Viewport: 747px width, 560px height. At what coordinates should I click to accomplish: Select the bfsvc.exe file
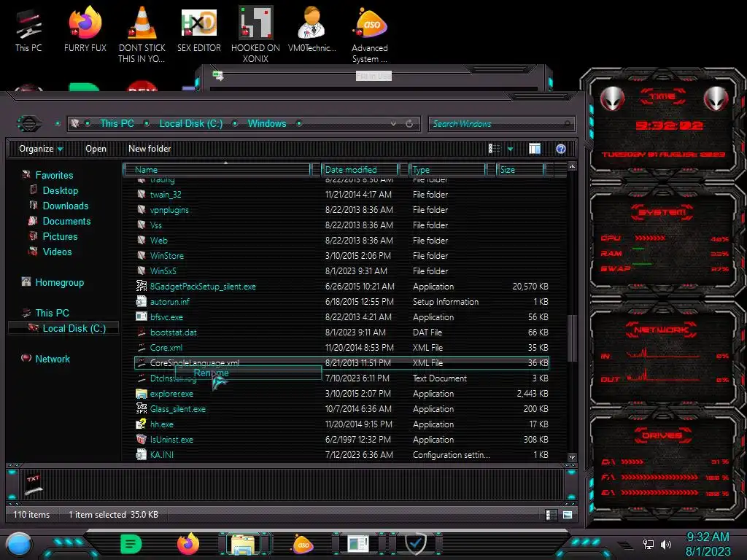tap(166, 317)
